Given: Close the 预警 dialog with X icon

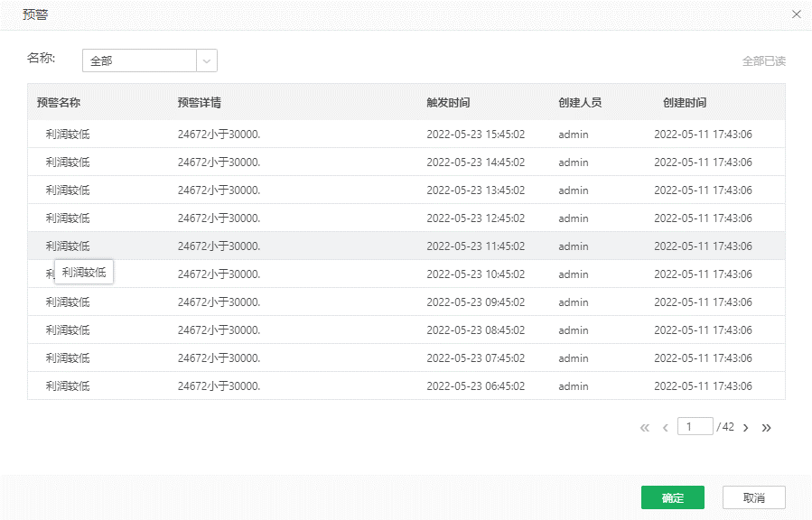Looking at the screenshot, I should pyautogui.click(x=796, y=14).
